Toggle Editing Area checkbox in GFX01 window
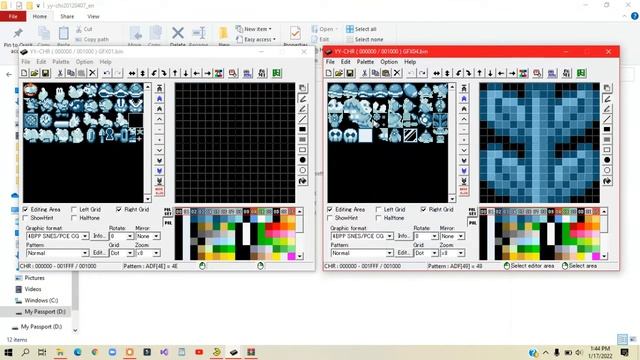The height and width of the screenshot is (360, 640). tap(25, 209)
